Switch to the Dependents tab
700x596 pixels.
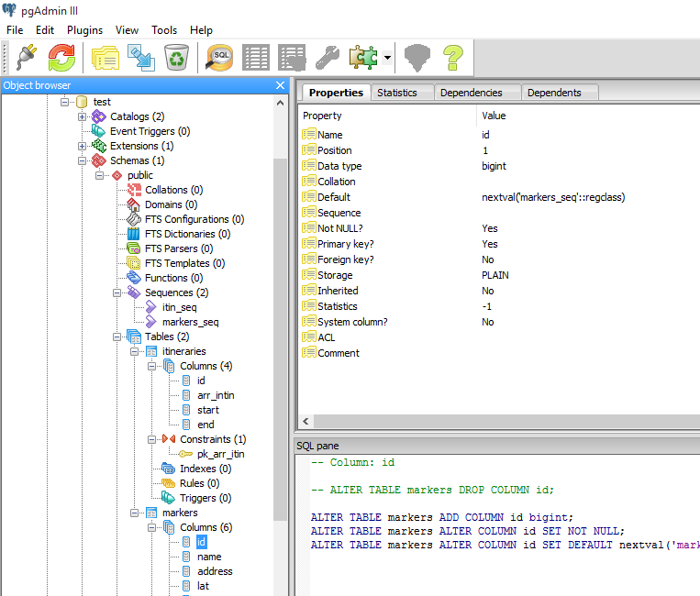[554, 93]
